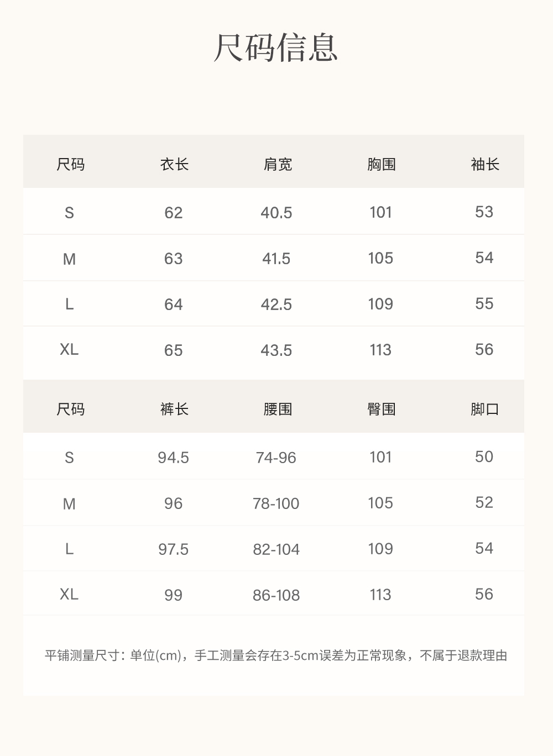
Task: Click the 脚口 column header
Action: (x=485, y=409)
